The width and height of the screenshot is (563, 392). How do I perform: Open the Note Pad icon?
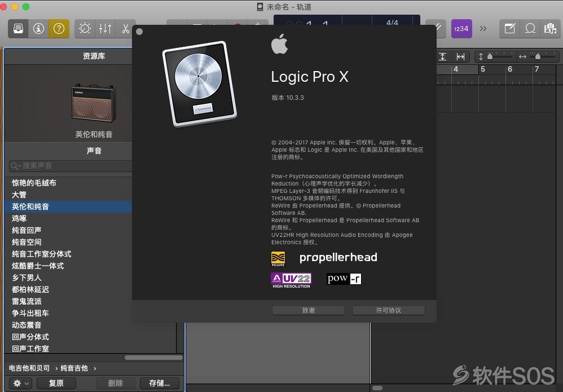click(x=510, y=28)
